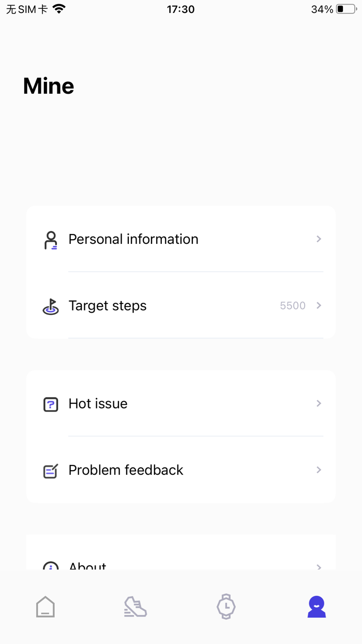Tap the battery indicator icon
Image resolution: width=362 pixels, height=644 pixels.
tap(346, 9)
